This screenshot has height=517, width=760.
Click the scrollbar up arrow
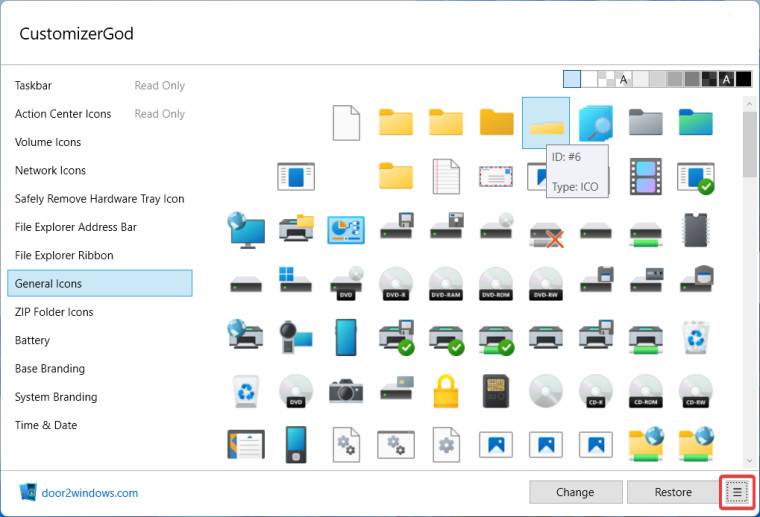click(749, 104)
